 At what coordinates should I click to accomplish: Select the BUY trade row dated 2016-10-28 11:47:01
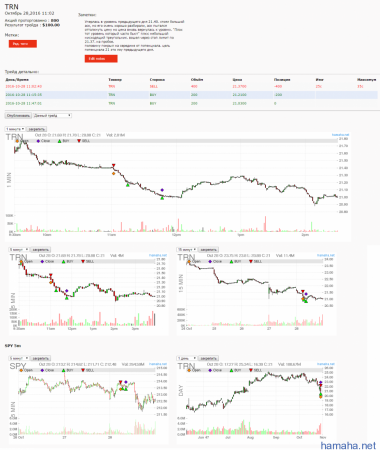pyautogui.click(x=192, y=103)
